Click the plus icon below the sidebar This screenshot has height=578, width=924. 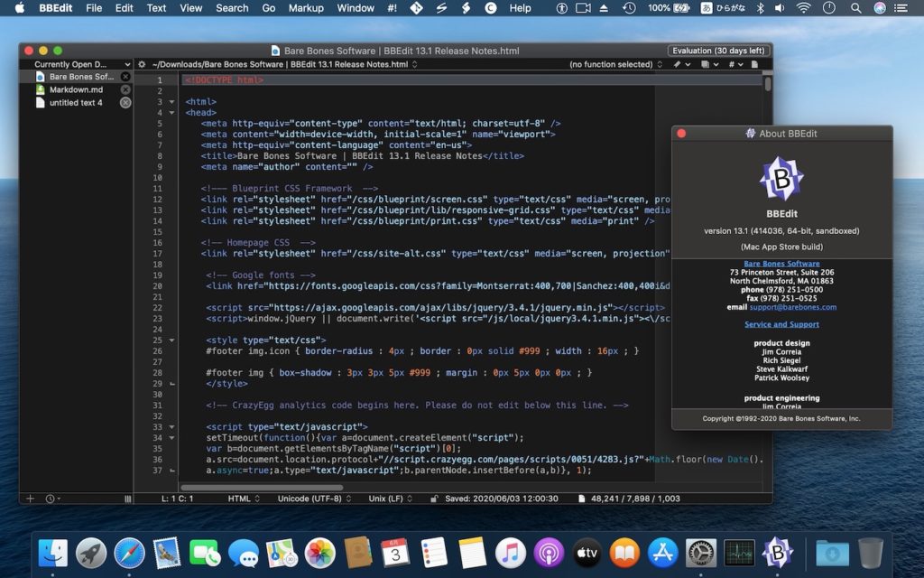pos(30,499)
